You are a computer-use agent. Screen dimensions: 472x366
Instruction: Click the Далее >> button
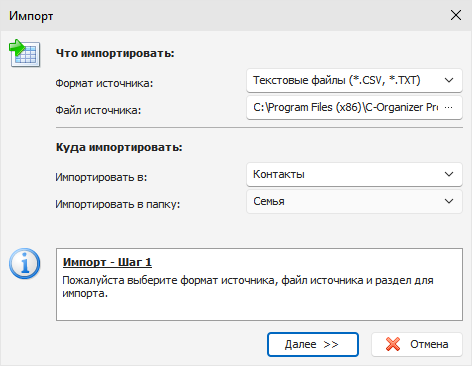pos(313,344)
